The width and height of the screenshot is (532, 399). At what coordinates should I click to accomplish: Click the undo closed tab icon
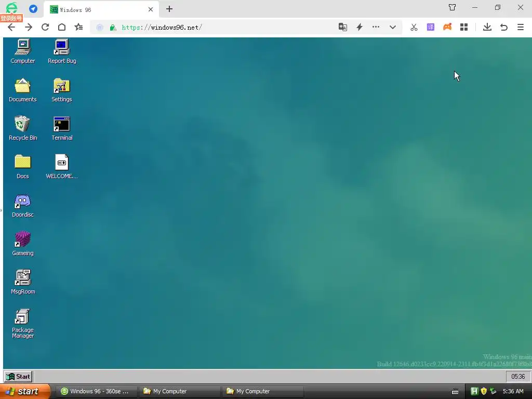pos(504,27)
